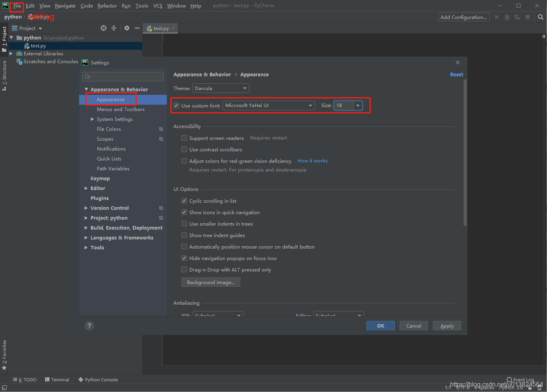The width and height of the screenshot is (547, 392).
Task: Enable Use contrast scrollbars checkbox
Action: click(x=184, y=149)
